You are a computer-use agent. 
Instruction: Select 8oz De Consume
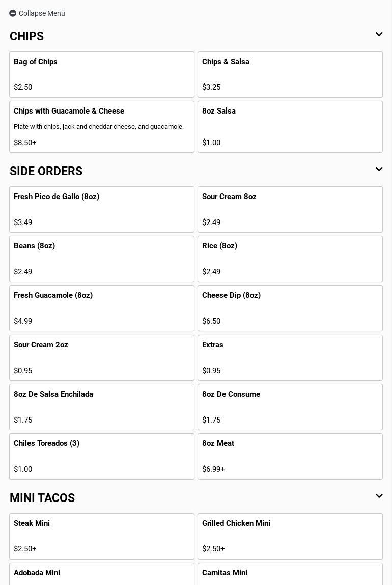click(x=290, y=407)
